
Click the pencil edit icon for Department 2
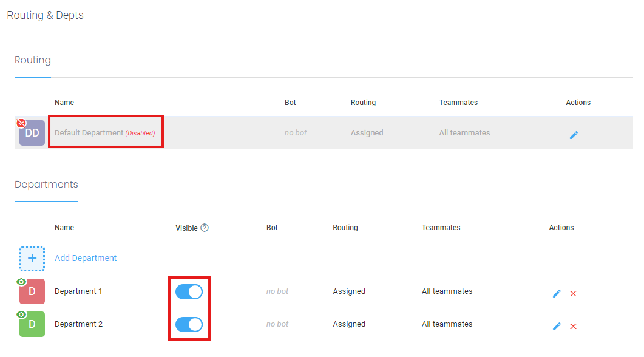pos(557,327)
